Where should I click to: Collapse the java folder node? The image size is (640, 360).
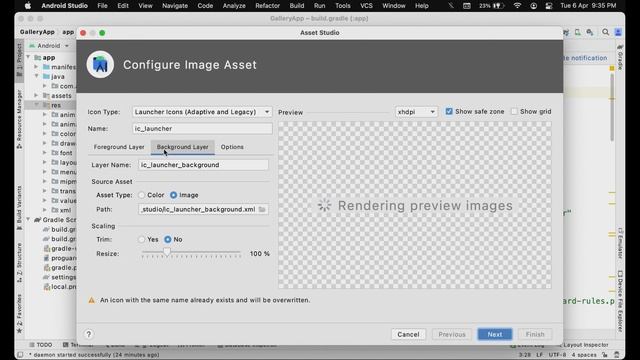[x=36, y=76]
